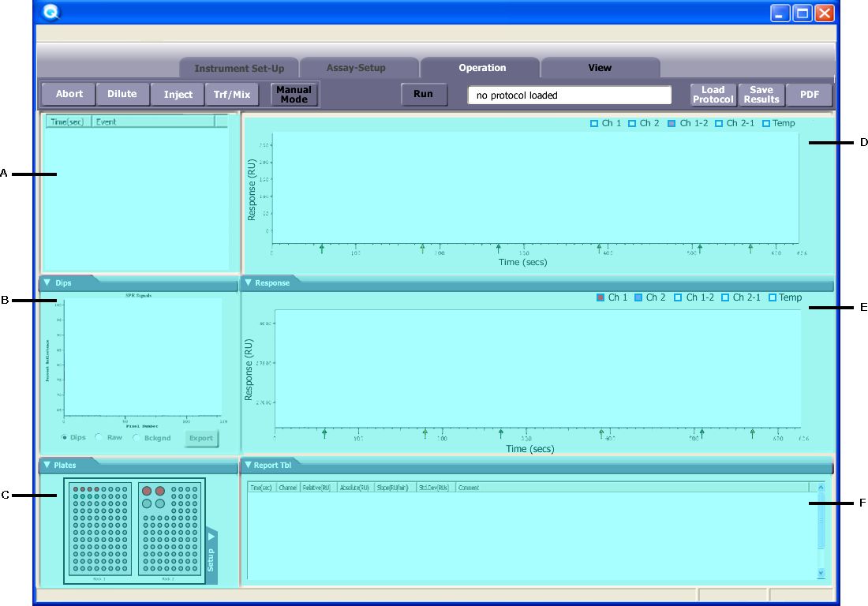Click the Report table scroll-up arrow

point(821,488)
